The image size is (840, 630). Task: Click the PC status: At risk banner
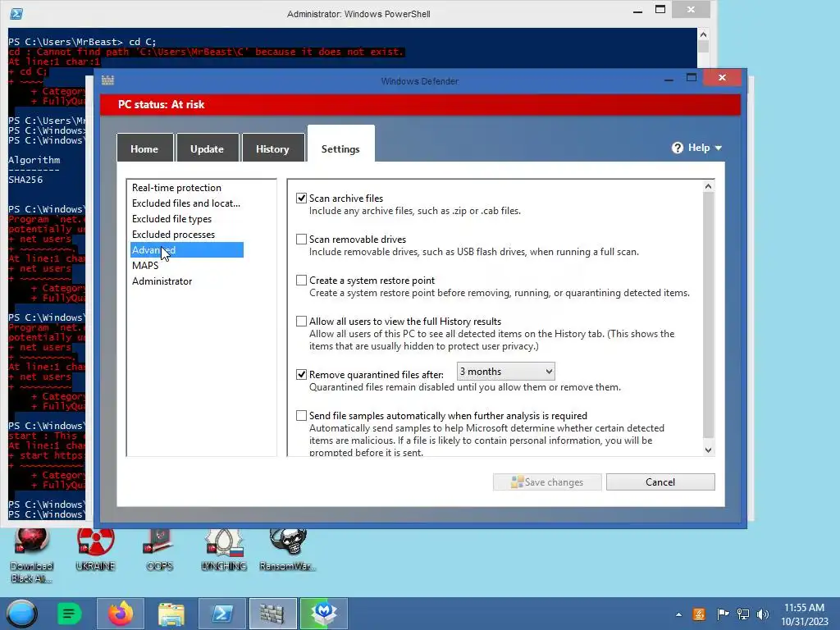point(421,104)
